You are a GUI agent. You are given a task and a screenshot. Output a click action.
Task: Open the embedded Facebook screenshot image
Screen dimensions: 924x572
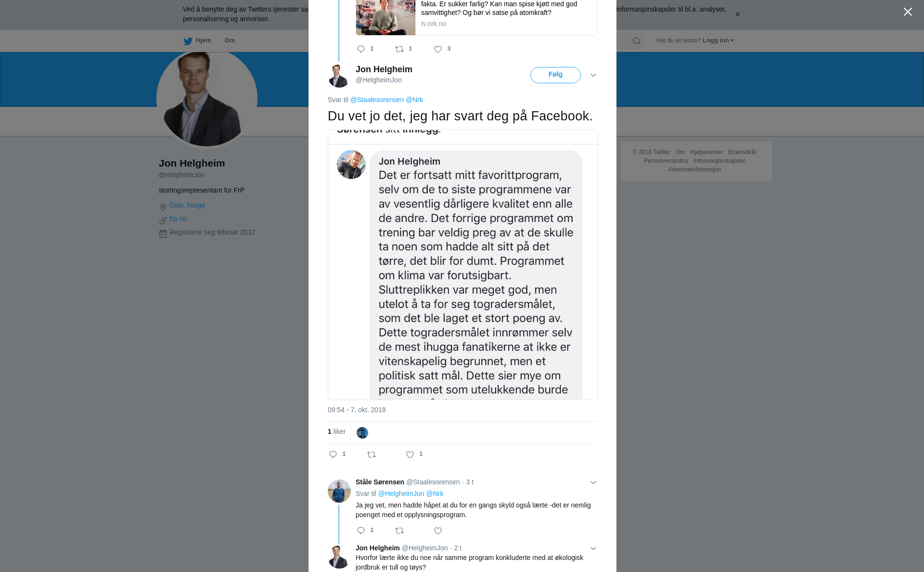pyautogui.click(x=463, y=265)
